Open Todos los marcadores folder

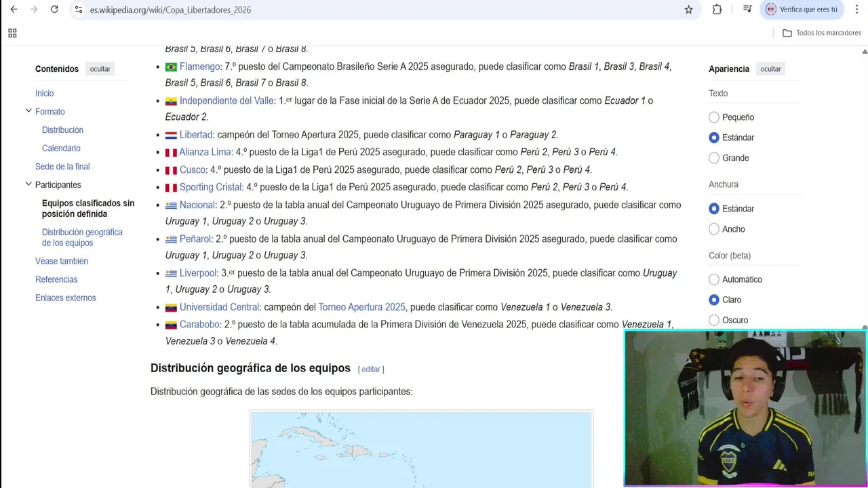pyautogui.click(x=821, y=33)
